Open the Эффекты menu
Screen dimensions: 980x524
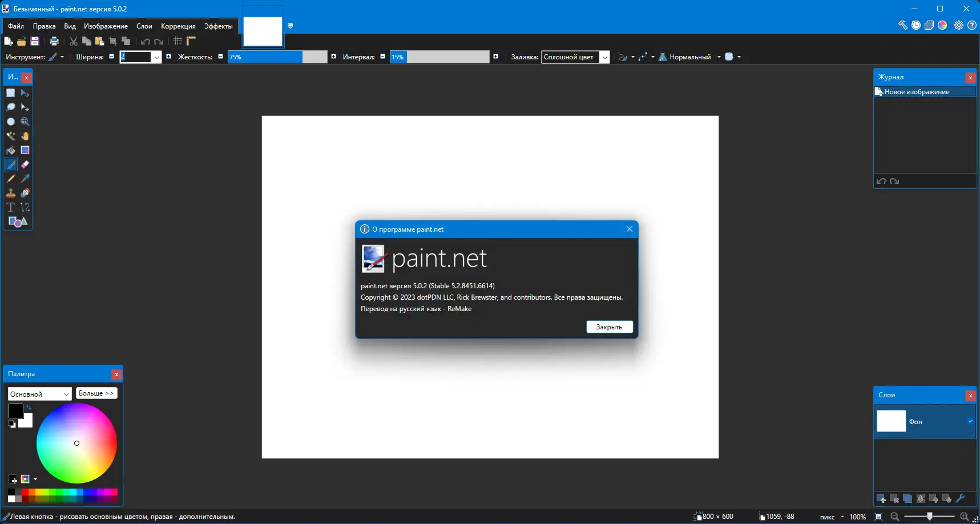click(x=219, y=26)
